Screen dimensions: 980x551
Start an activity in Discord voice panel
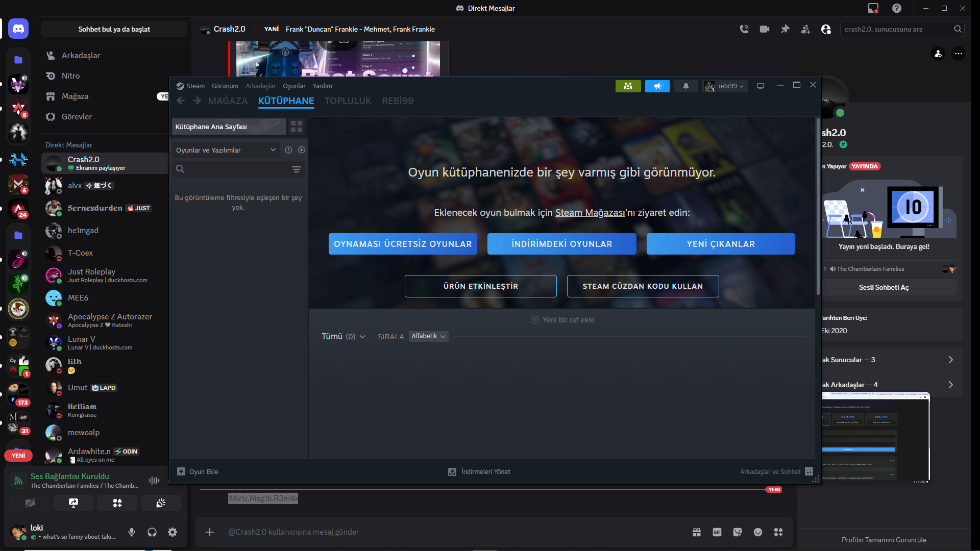117,503
